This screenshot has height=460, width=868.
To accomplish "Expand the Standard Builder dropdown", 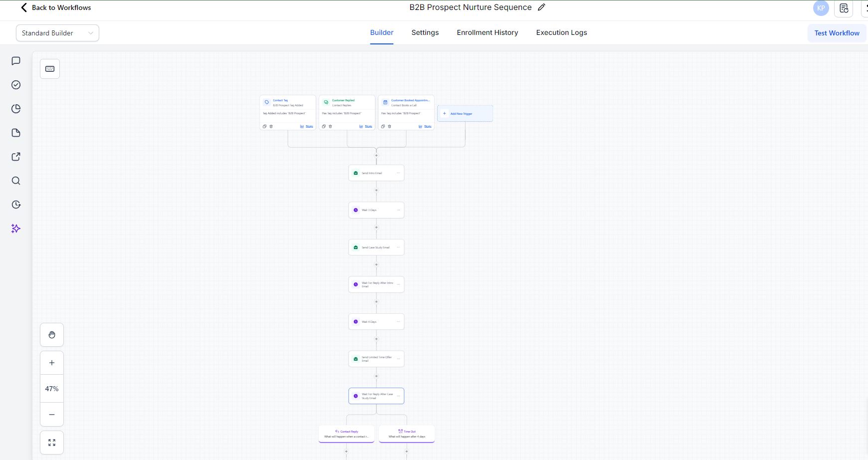I will click(x=57, y=33).
